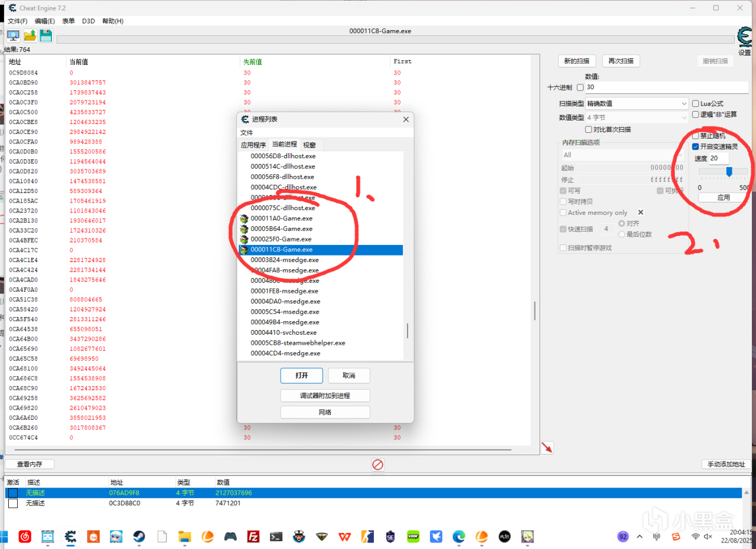Click the icon of 000025F0-Game.exe

[x=245, y=239]
